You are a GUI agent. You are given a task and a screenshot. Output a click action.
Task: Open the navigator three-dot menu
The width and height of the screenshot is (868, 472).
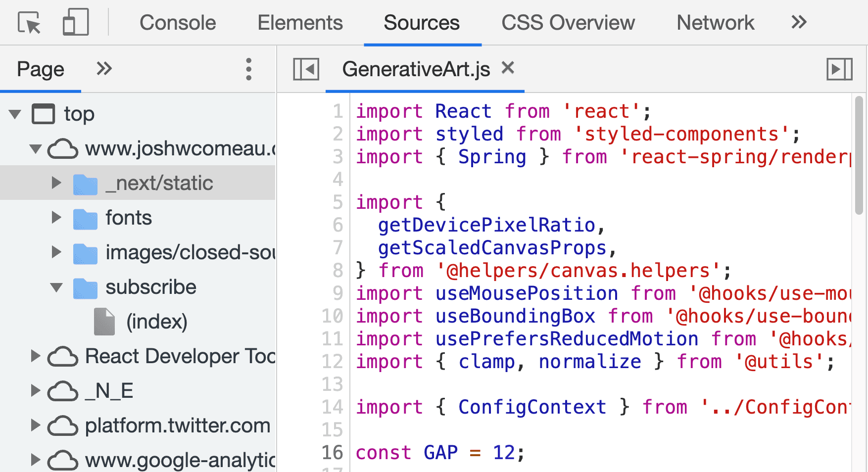coord(248,69)
